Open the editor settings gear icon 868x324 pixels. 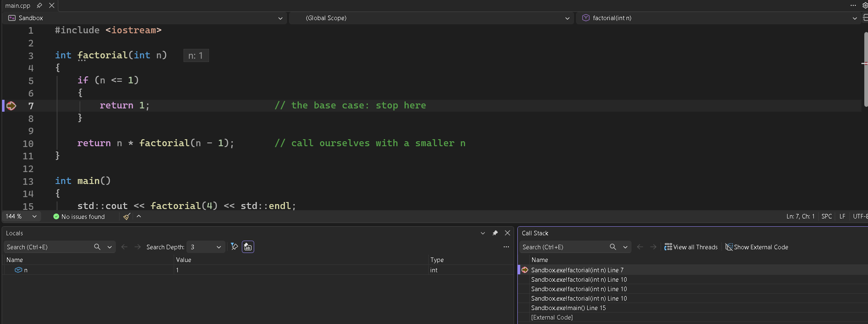point(865,5)
